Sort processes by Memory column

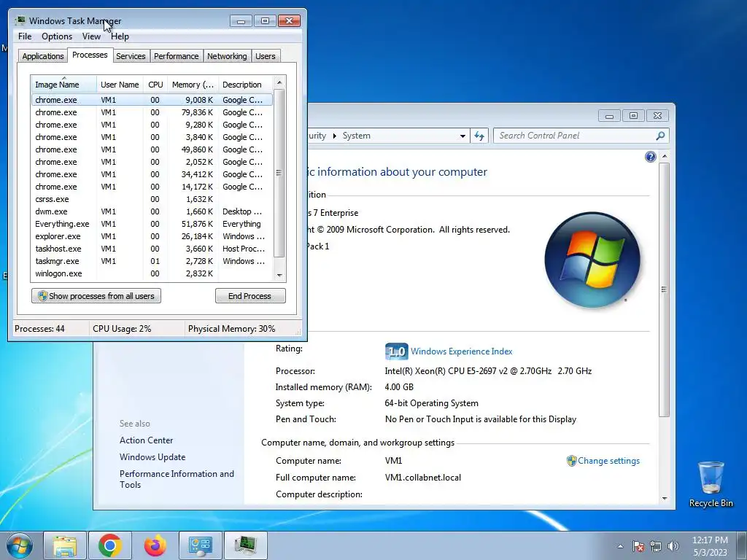click(x=193, y=85)
